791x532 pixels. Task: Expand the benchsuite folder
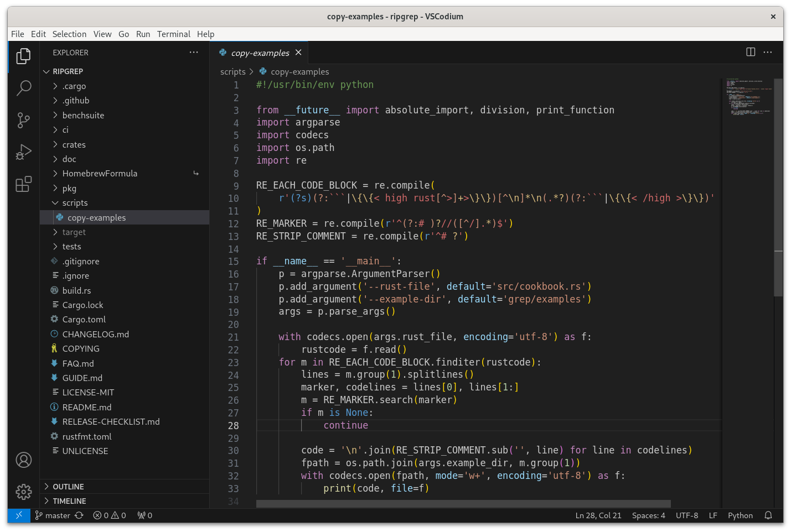(x=125, y=116)
